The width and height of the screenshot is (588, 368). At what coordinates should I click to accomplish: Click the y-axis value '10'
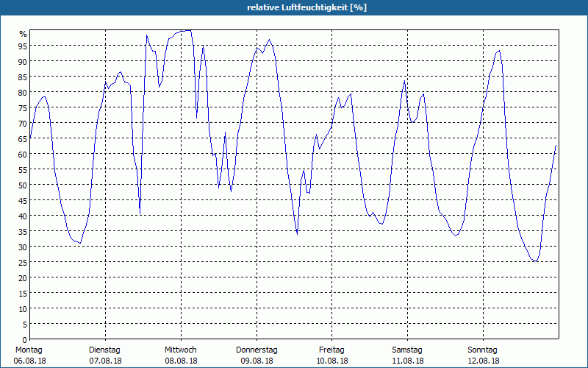(23, 309)
